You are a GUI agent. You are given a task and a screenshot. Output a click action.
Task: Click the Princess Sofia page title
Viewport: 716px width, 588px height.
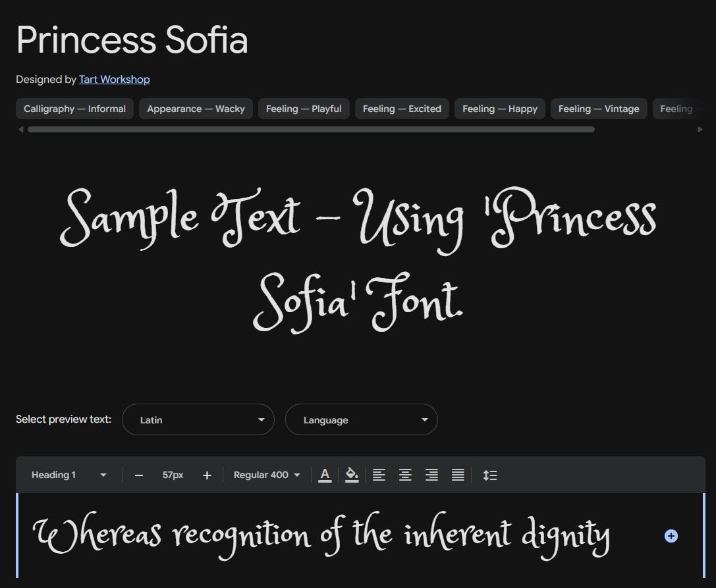132,40
